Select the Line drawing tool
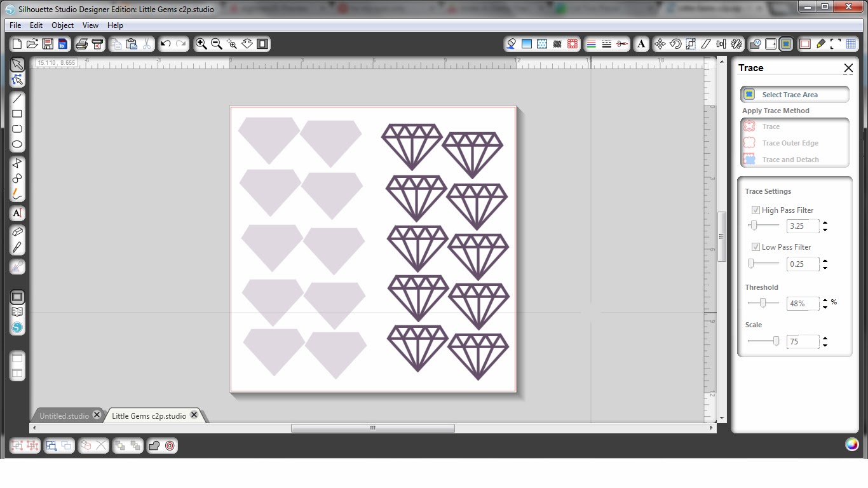Image resolution: width=868 pixels, height=488 pixels. tap(17, 98)
